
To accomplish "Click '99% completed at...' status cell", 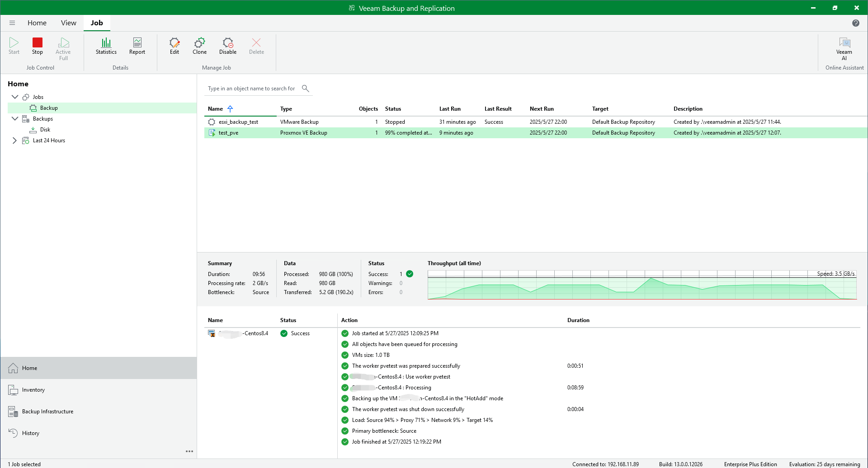I will (x=408, y=133).
